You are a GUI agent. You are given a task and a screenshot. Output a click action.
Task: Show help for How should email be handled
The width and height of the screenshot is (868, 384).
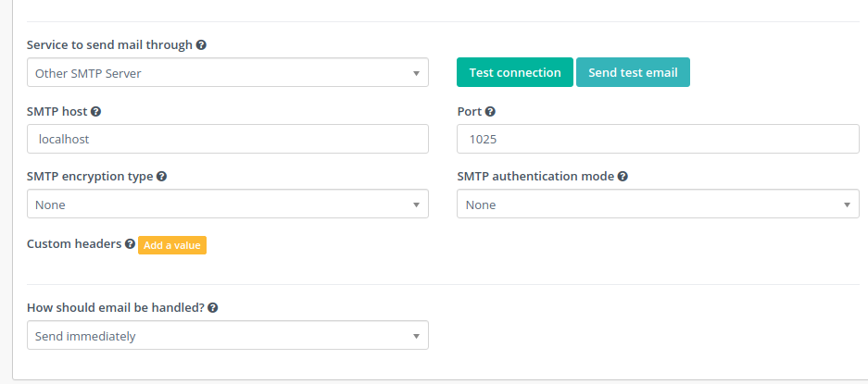coord(213,308)
